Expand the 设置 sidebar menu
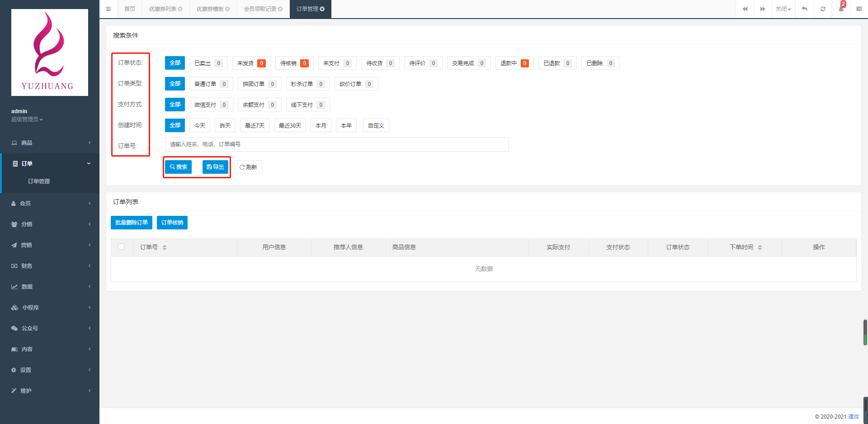The width and height of the screenshot is (868, 424). coord(50,370)
